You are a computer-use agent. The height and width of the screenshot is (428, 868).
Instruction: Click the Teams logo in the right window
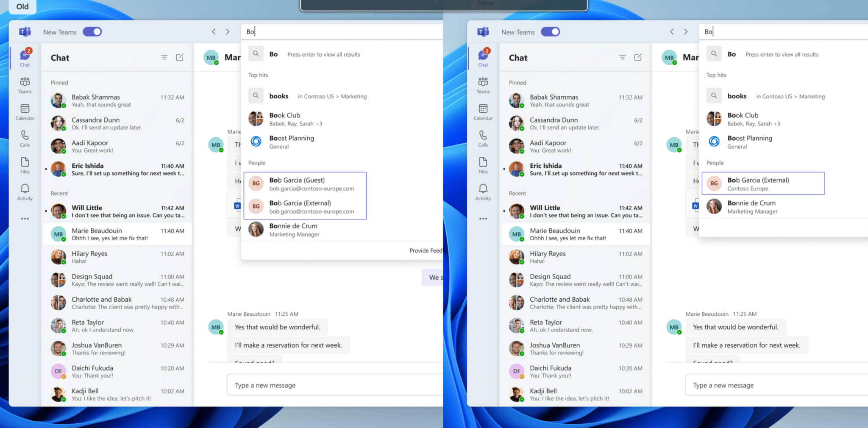(483, 32)
